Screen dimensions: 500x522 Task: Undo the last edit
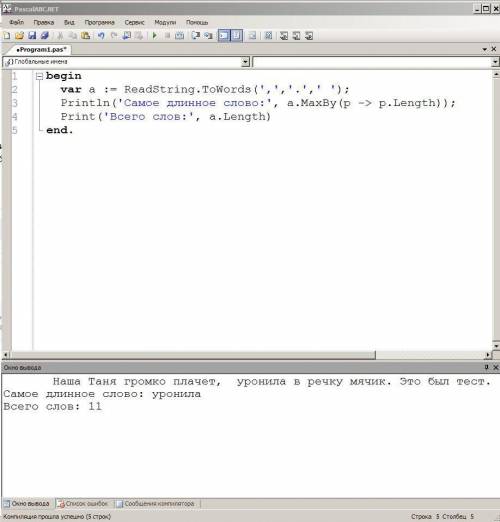[101, 35]
